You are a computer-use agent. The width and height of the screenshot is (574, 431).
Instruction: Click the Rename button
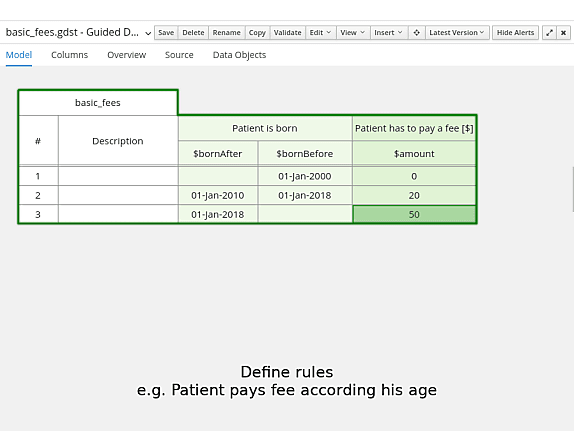227,33
